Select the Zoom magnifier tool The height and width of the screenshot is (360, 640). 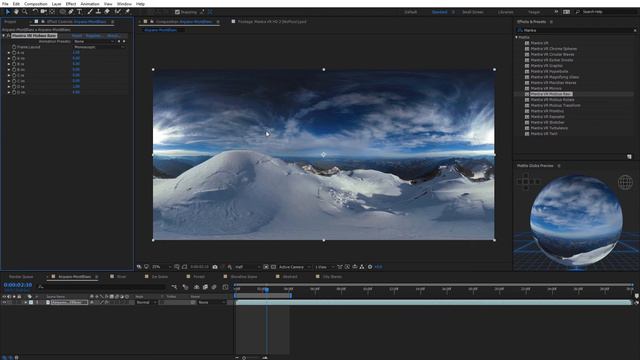[25, 12]
